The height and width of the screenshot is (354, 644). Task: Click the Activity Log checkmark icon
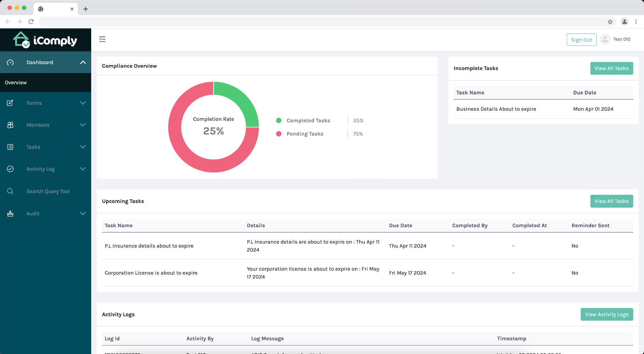10,169
